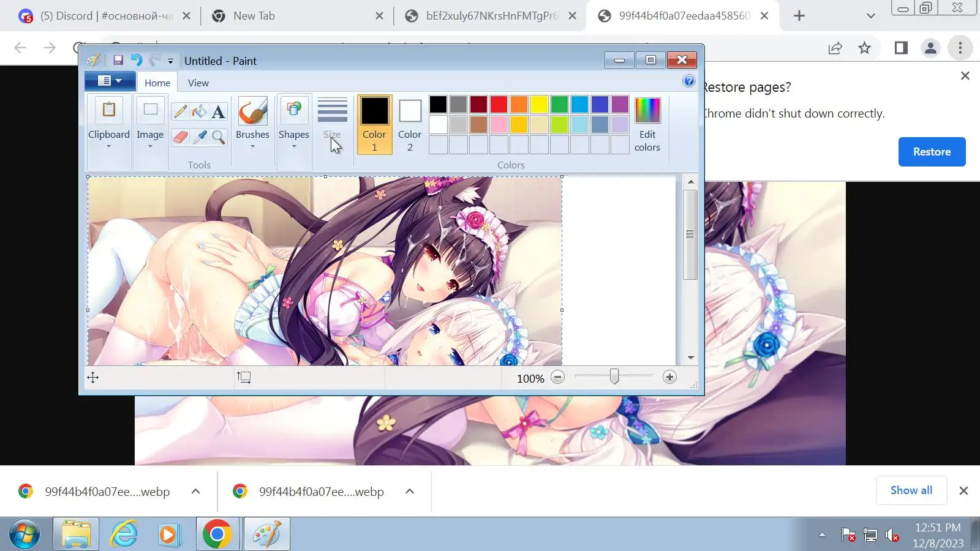Viewport: 980px width, 551px height.
Task: Switch to the New Tab browser tab
Action: click(x=298, y=16)
